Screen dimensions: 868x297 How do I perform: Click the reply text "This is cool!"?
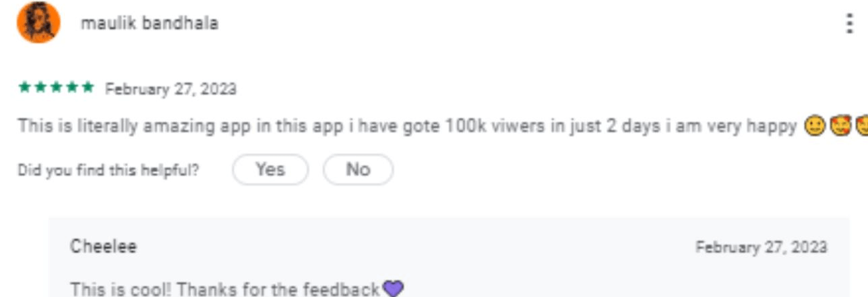225,290
